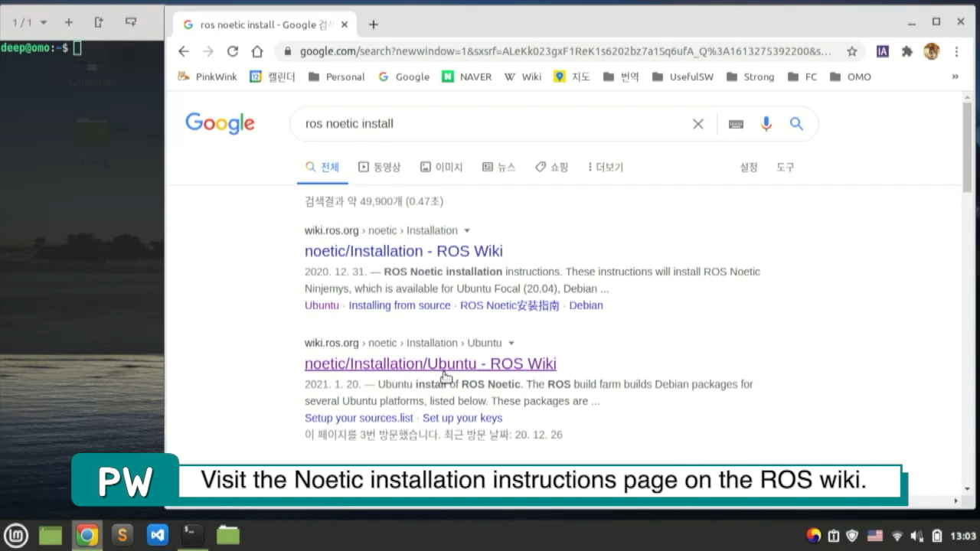This screenshot has width=980, height=551.
Task: Open Sublime Text from the taskbar
Action: point(122,535)
